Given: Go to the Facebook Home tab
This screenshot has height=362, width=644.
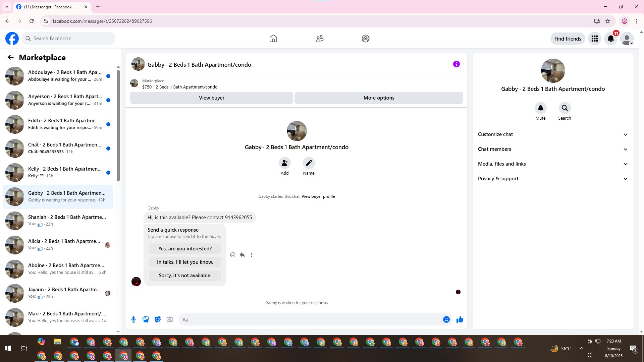Looking at the screenshot, I should click(x=273, y=39).
